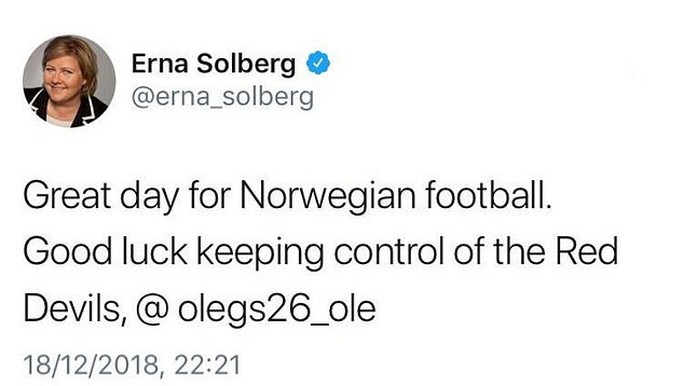The width and height of the screenshot is (684, 386).
Task: Click the word football in the tweet
Action: coord(488,195)
